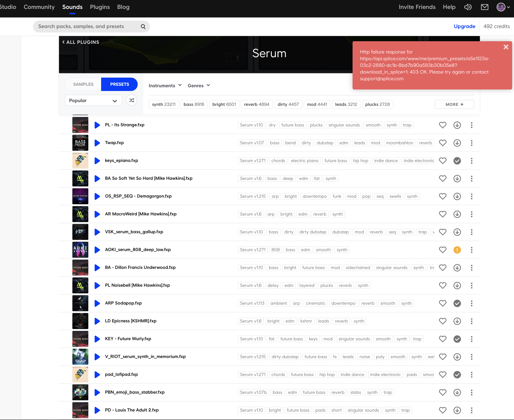Switch to the SAMPLES toggle
The height and width of the screenshot is (420, 514).
pyautogui.click(x=83, y=84)
